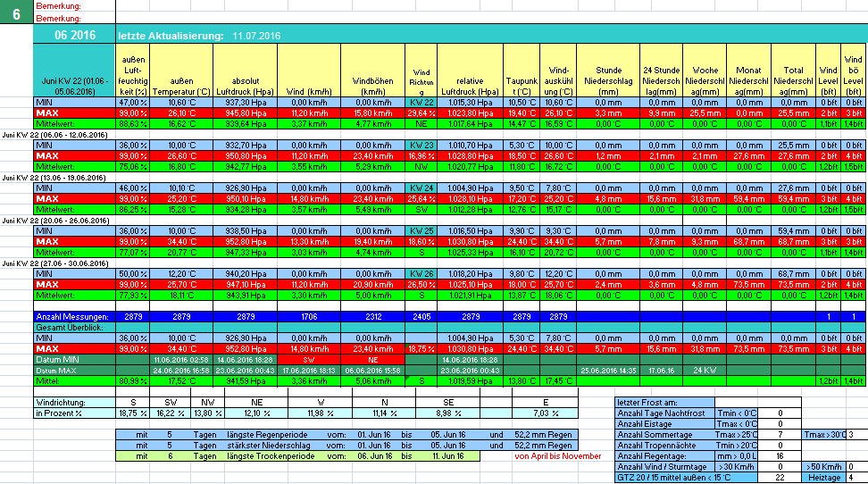
Task: Click the wind percentage cell '29,64 %'
Action: [x=421, y=113]
